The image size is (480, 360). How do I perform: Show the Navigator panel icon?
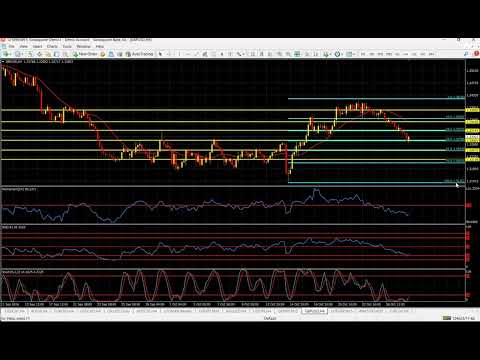[x=48, y=54]
